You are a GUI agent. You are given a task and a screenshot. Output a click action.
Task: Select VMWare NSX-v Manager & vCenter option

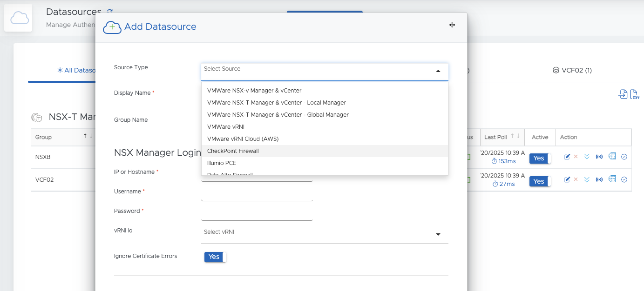pos(254,91)
